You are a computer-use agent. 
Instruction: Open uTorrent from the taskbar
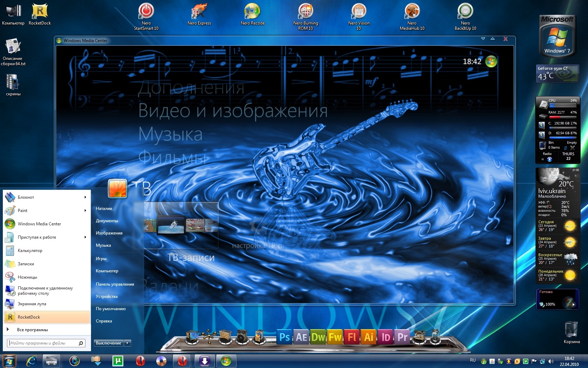(x=118, y=361)
